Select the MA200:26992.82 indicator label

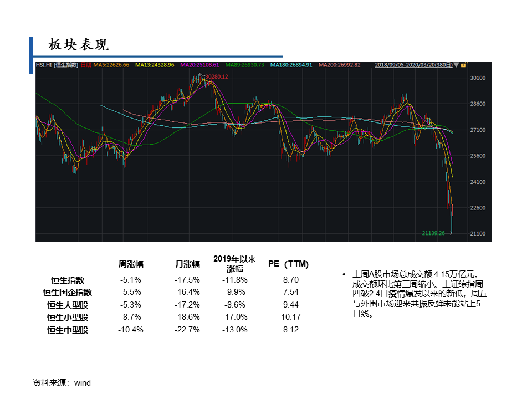coord(339,65)
